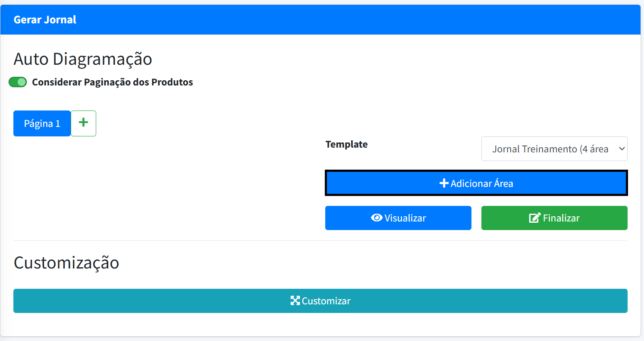This screenshot has height=341, width=644.
Task: Open the Template dropdown
Action: point(554,149)
